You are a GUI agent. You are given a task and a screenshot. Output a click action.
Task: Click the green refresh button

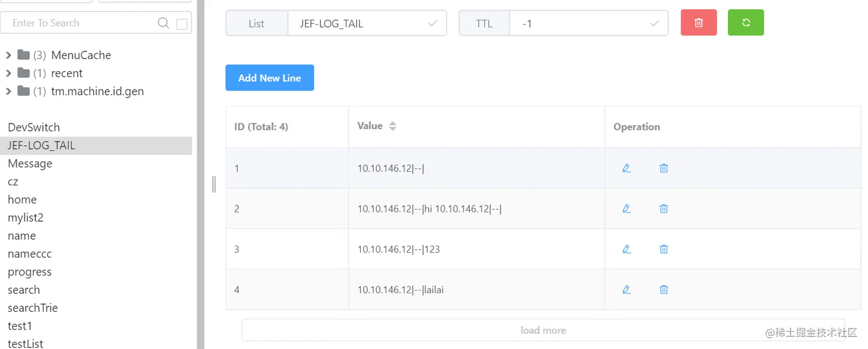pos(746,23)
